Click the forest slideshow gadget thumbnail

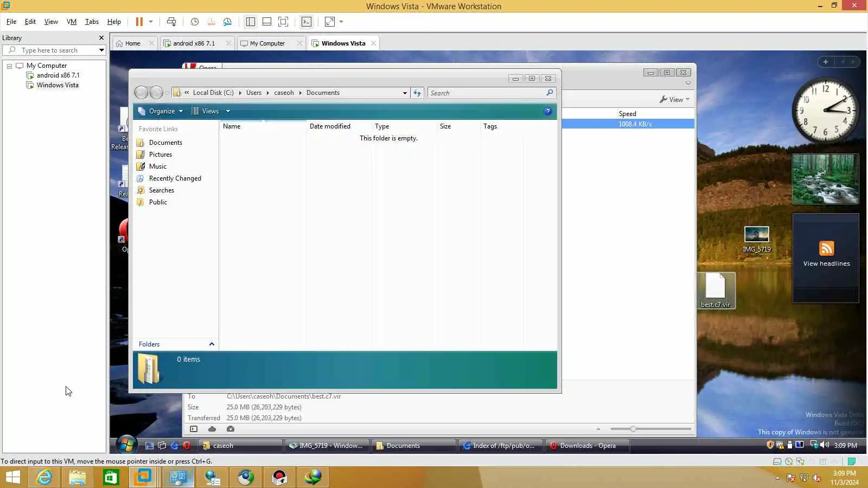(825, 179)
